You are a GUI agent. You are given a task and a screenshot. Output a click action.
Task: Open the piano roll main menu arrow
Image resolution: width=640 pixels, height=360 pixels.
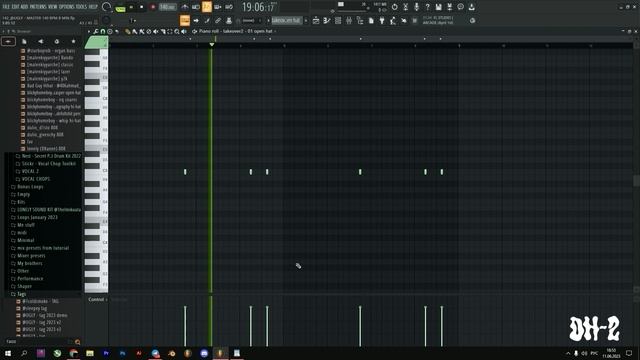click(x=89, y=31)
